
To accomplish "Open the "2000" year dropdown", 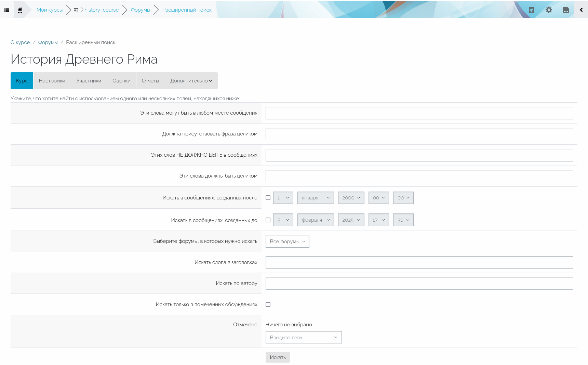I will (x=351, y=198).
